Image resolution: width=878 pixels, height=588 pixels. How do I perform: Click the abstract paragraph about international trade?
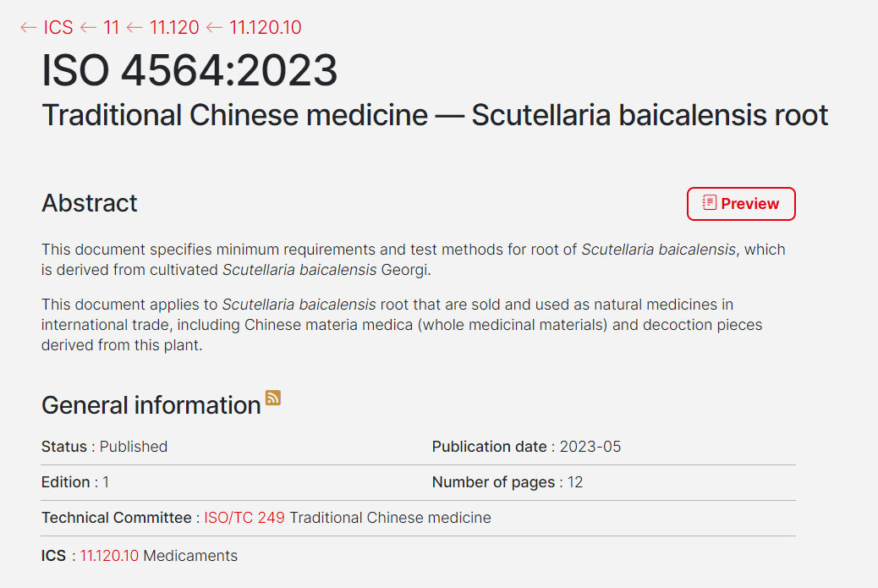point(402,325)
